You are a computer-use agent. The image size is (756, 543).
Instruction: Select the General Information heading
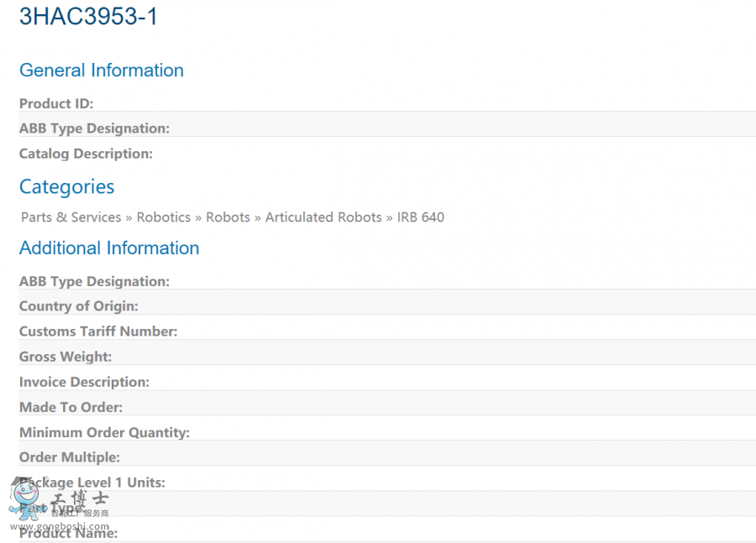coord(102,70)
